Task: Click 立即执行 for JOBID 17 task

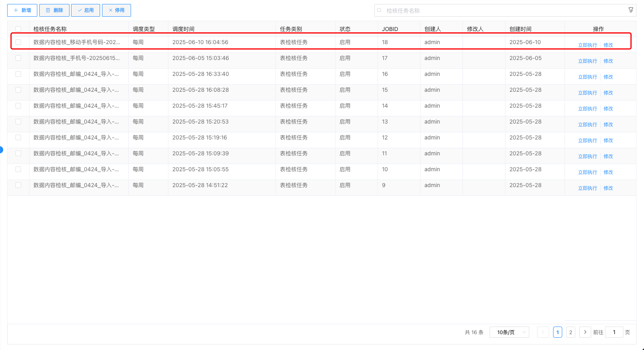Action: 587,61
